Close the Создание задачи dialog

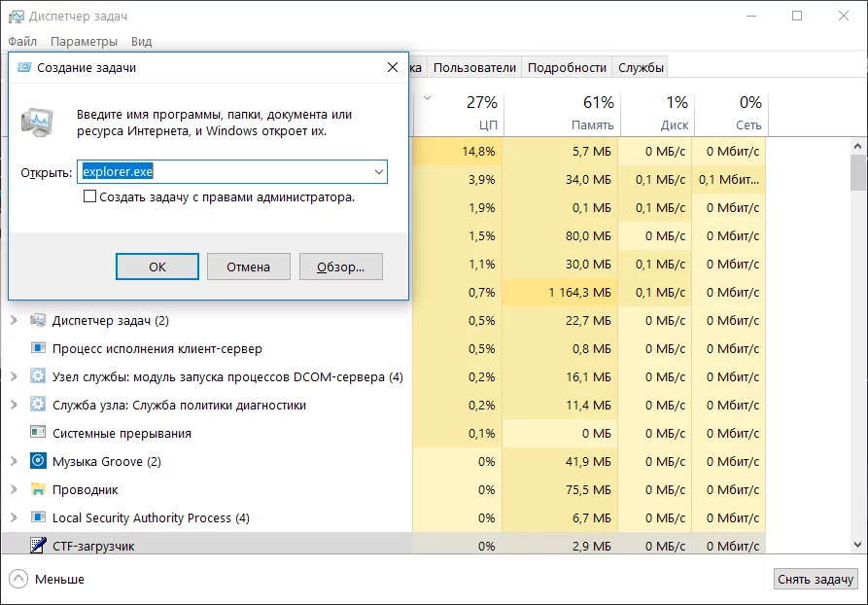[x=393, y=67]
